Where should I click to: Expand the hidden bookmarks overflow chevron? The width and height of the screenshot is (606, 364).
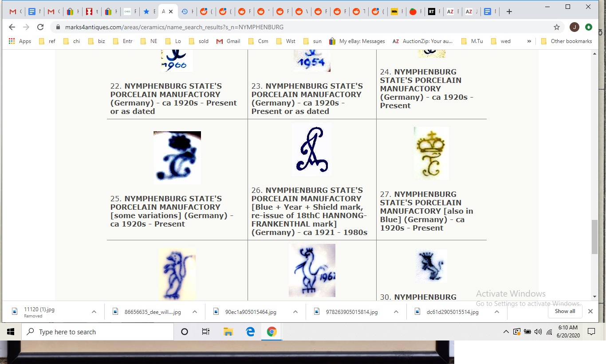[x=529, y=41]
